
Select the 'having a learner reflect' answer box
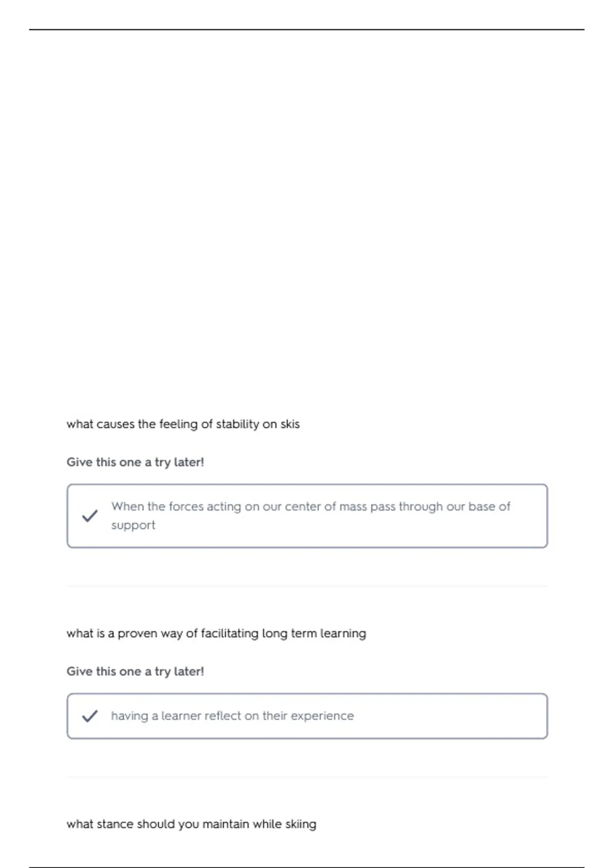307,716
